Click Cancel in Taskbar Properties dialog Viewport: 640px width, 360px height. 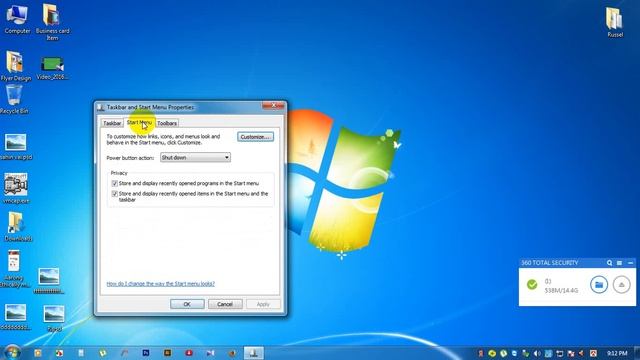225,304
